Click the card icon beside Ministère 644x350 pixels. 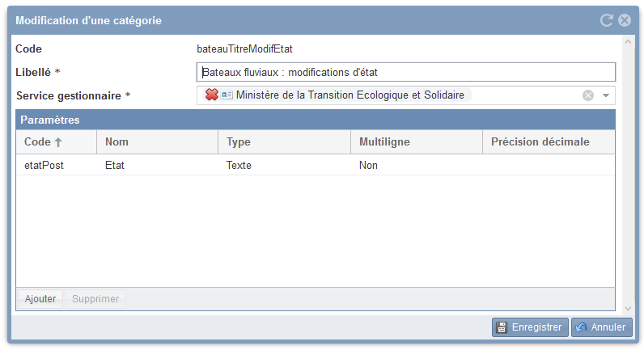(x=227, y=95)
